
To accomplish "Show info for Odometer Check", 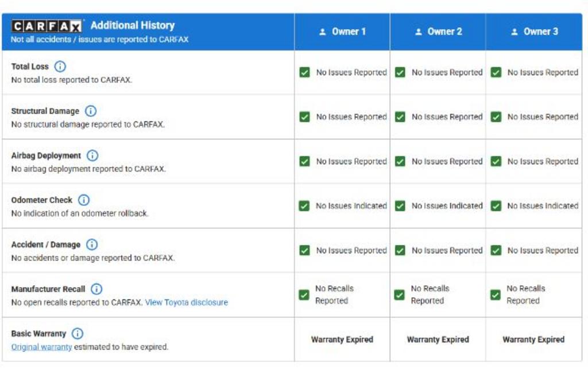I will [x=84, y=200].
